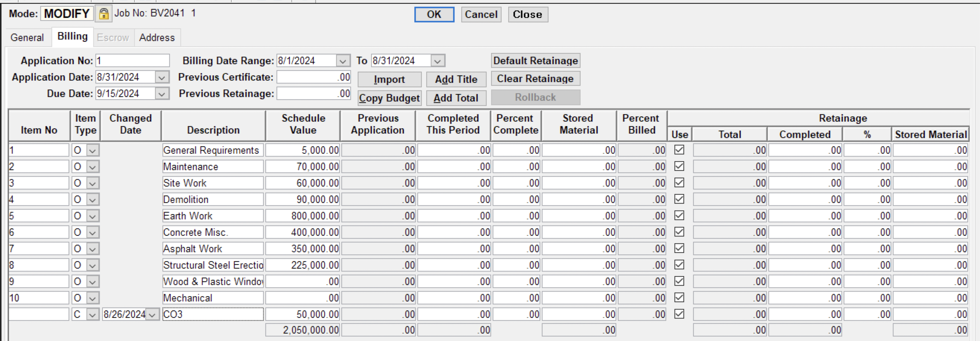This screenshot has width=980, height=341.
Task: Open Application Date calendar dropdown
Action: pos(162,77)
